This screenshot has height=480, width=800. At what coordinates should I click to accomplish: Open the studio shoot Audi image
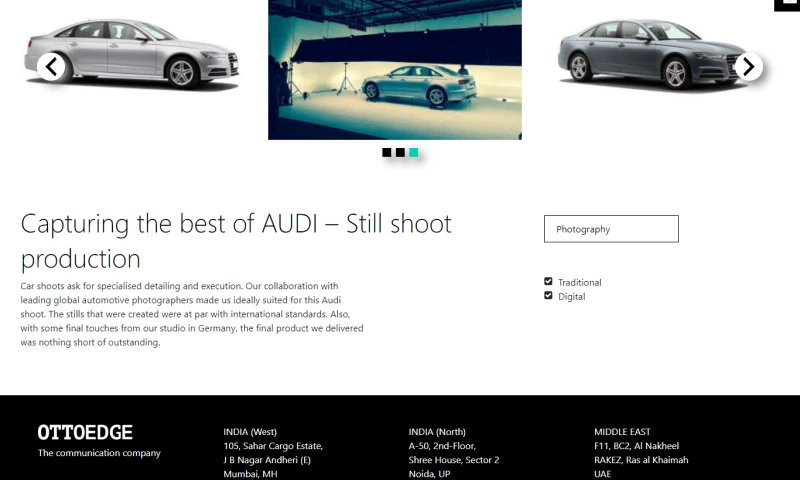click(395, 70)
